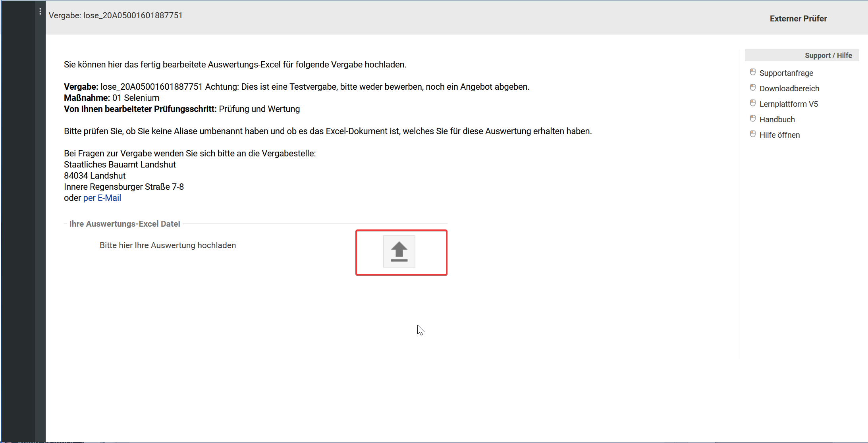Screen dimensions: 868x443
Task: Click the Bitte hier Ihre Auswertung hochladen label
Action: pos(168,245)
